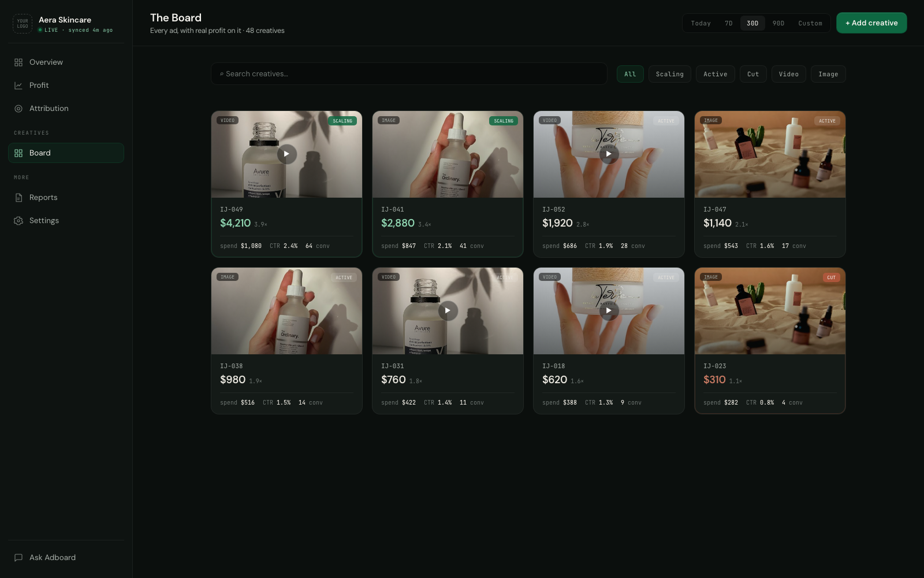924x578 pixels.
Task: Choose the Custom date range
Action: click(810, 23)
